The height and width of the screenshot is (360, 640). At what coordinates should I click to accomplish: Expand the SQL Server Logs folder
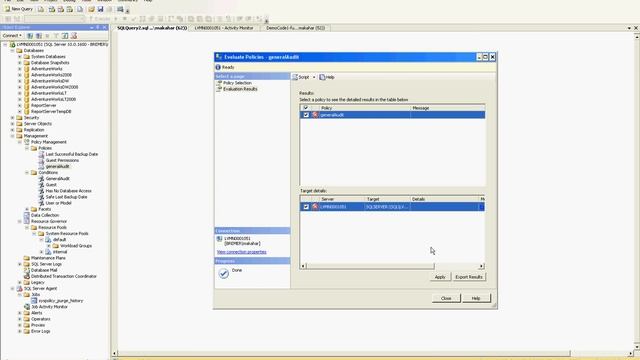[20, 264]
